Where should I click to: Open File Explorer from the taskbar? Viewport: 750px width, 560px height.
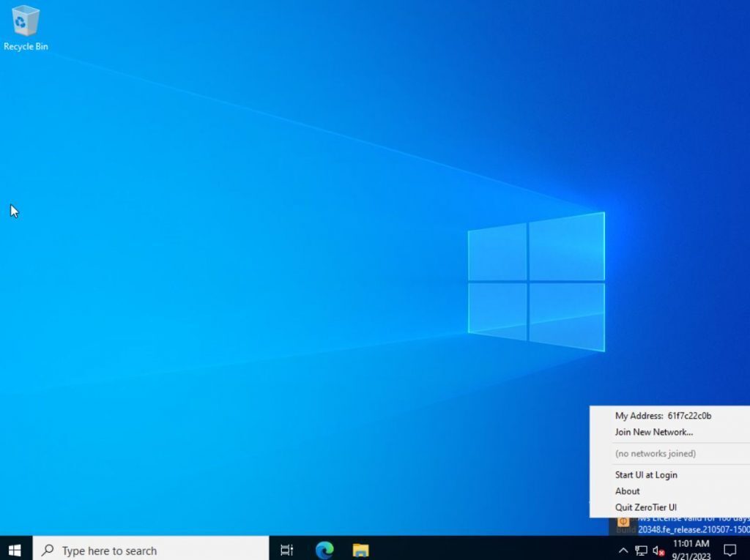360,550
